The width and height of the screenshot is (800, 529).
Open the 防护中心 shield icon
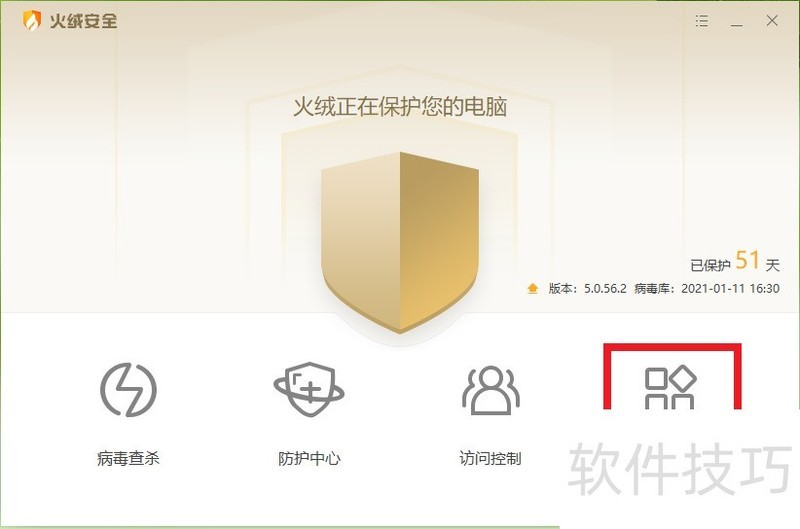coord(309,389)
